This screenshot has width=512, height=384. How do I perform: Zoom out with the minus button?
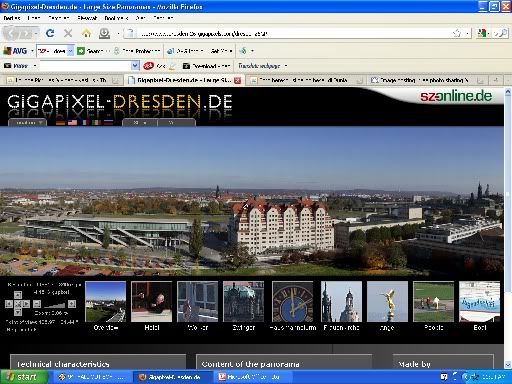coord(37,304)
